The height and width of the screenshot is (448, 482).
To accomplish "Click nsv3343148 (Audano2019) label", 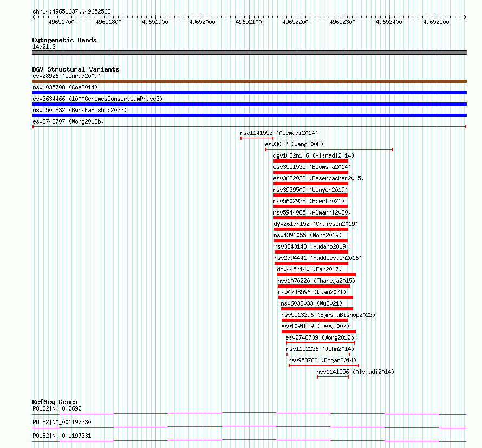I will (x=311, y=246).
